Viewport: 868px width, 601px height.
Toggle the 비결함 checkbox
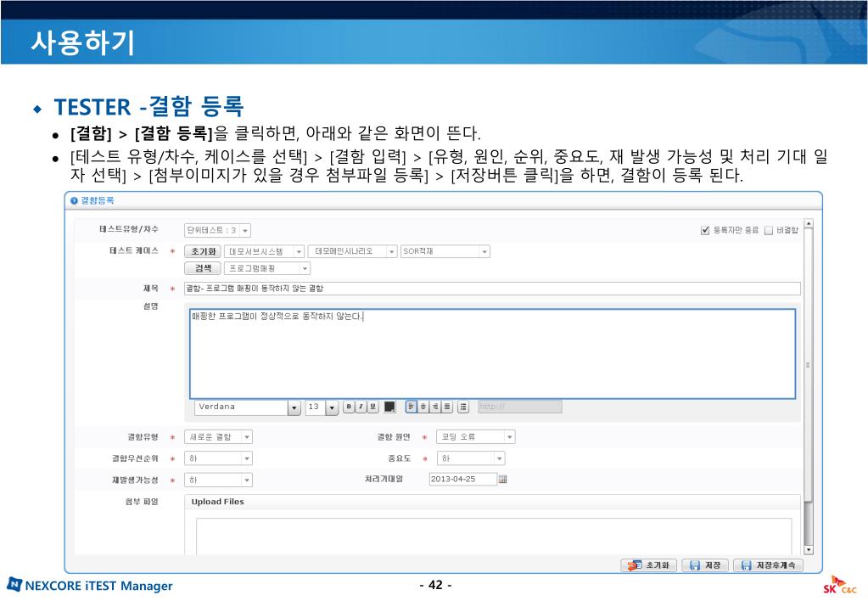pos(769,230)
